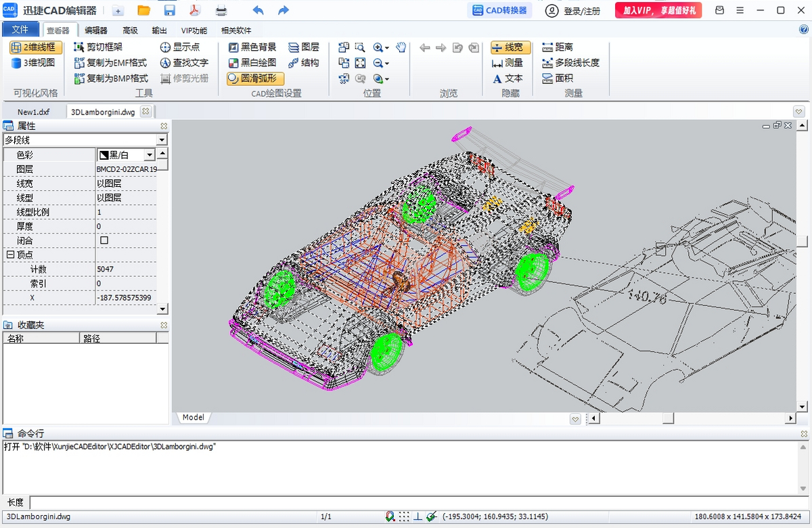Open the Layers (图层) tool
Viewport: 812px width, 528px height.
303,47
